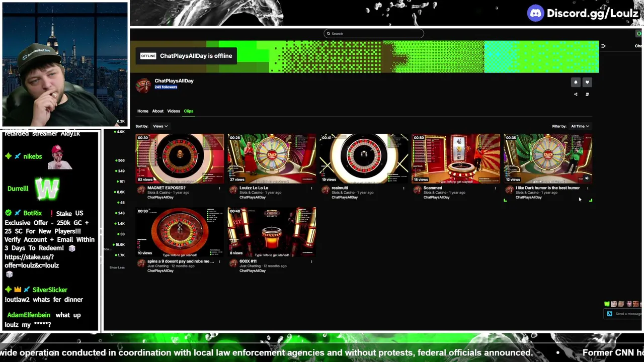Click the search field at top
The height and width of the screenshot is (362, 644).
(x=373, y=34)
